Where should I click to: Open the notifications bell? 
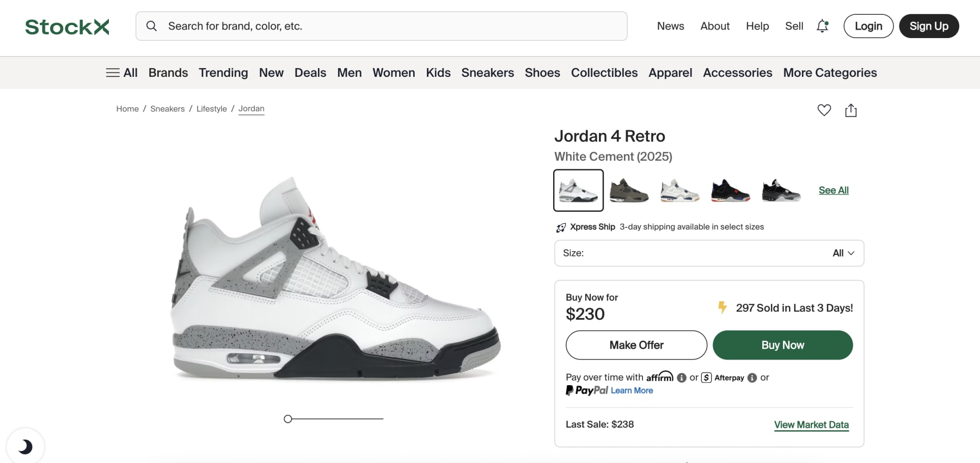(x=822, y=26)
